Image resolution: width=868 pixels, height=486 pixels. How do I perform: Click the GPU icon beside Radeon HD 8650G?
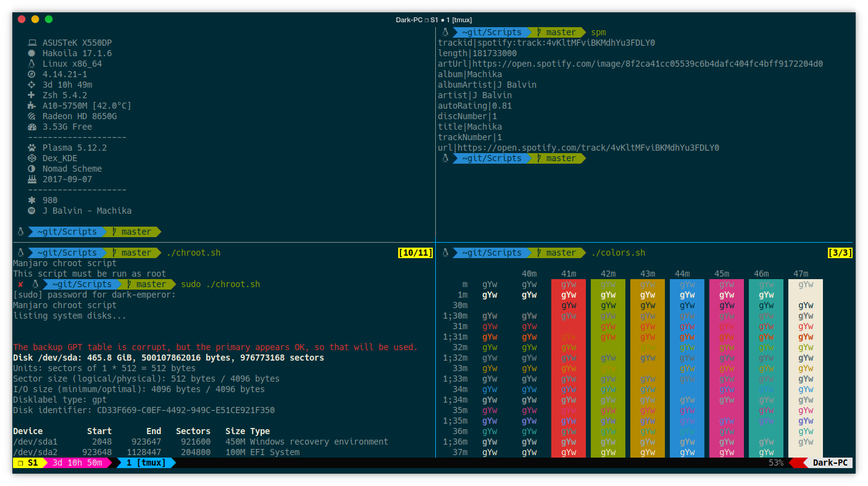[31, 117]
